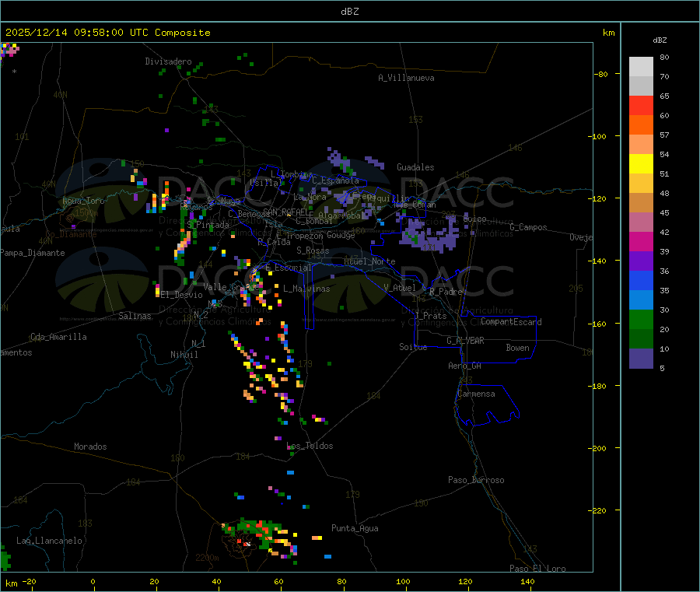Click the 'Paso_Barroso' map label

point(476,480)
